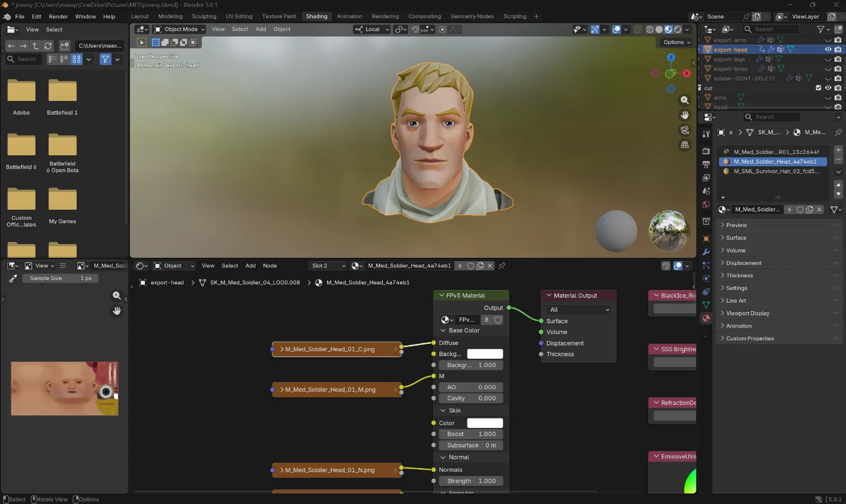Hide export-head object in the outliner
This screenshot has height=504, width=846.
tap(828, 50)
